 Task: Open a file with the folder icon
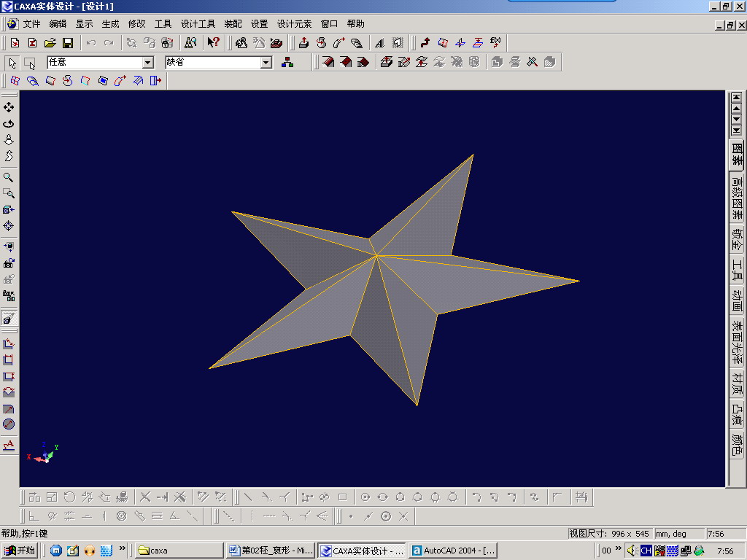[50, 43]
